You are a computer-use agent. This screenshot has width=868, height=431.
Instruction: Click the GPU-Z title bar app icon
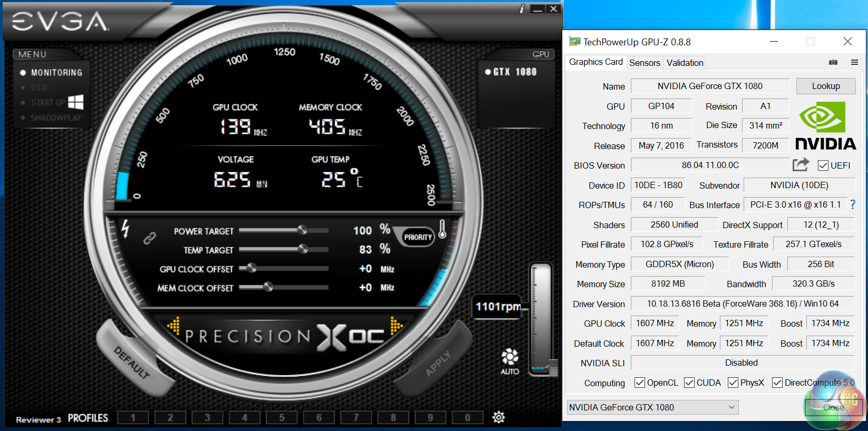(574, 42)
